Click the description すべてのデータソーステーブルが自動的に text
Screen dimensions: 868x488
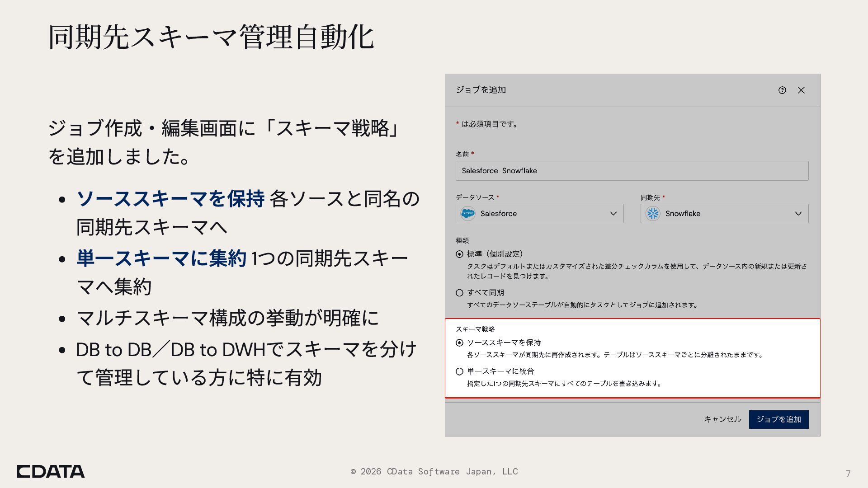pyautogui.click(x=583, y=305)
